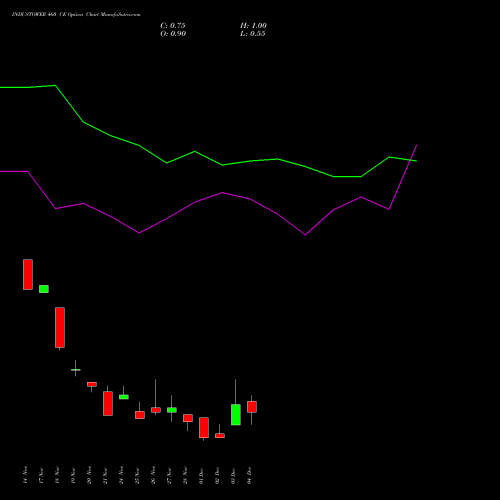Screen dimensions: 500x500
Task: Click the green candle above 27 Nov
Action: point(172,410)
